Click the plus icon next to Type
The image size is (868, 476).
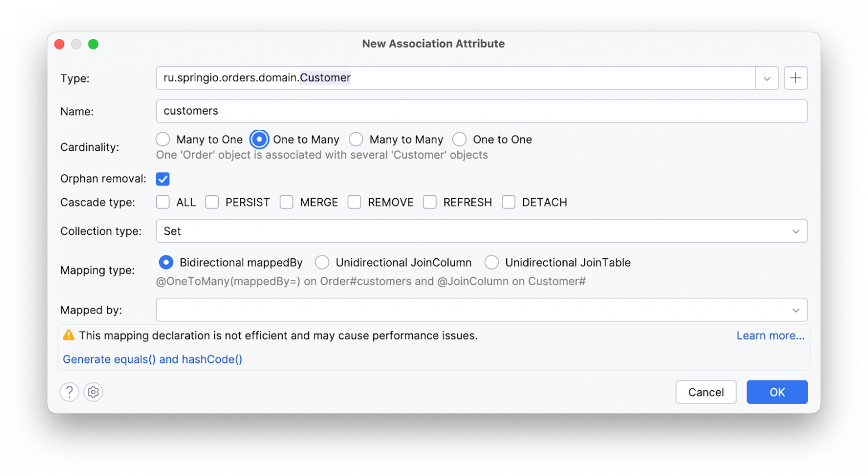[795, 78]
